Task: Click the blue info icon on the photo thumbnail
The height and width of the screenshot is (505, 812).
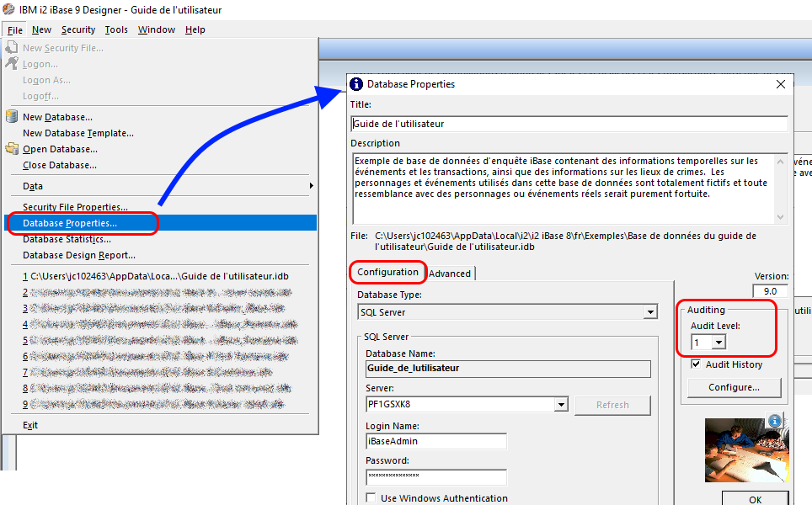Action: pyautogui.click(x=773, y=421)
